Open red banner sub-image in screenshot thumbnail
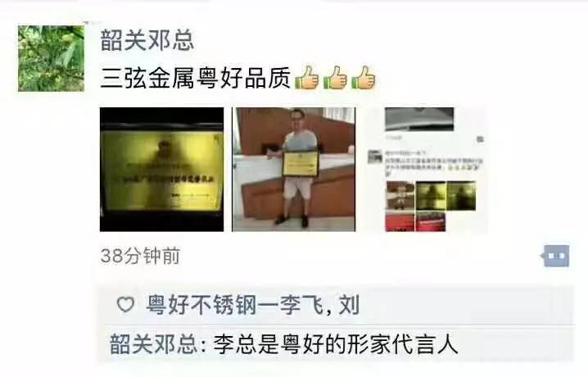The image size is (588, 377). pyautogui.click(x=431, y=221)
